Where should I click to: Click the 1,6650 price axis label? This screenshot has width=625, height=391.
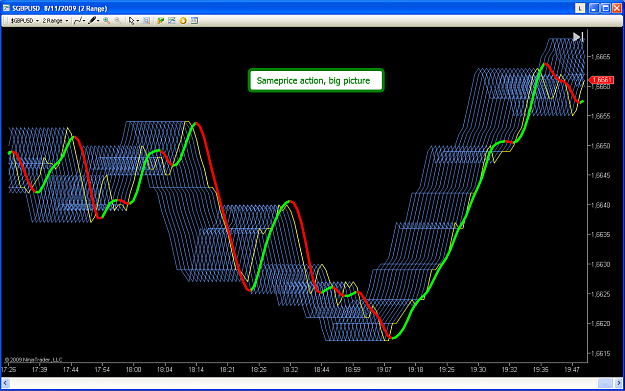pos(600,145)
